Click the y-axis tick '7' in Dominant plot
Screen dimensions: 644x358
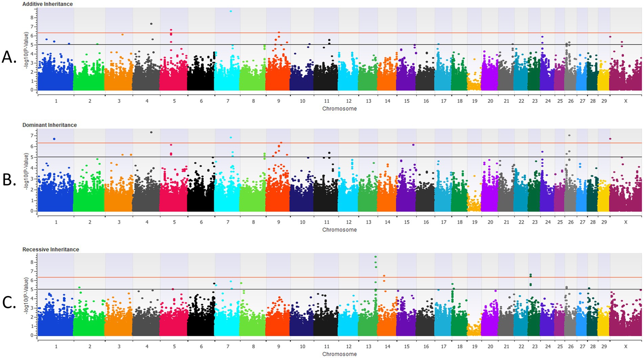(32, 136)
